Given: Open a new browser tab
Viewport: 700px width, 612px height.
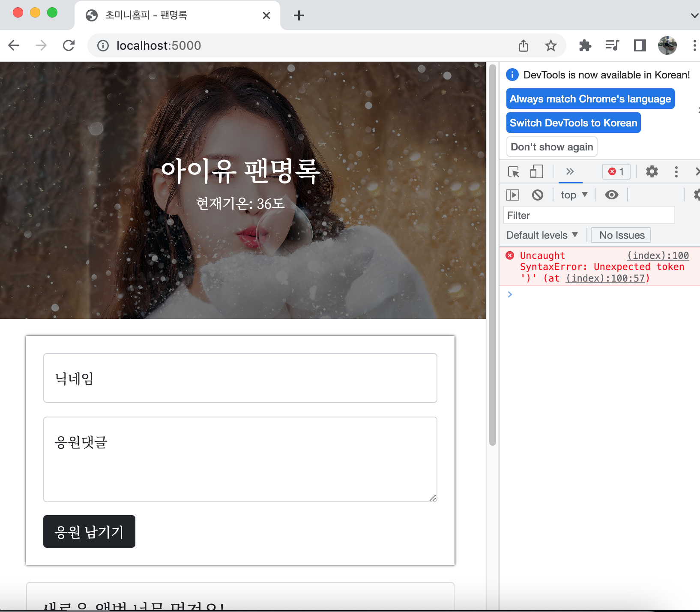Looking at the screenshot, I should coord(299,15).
